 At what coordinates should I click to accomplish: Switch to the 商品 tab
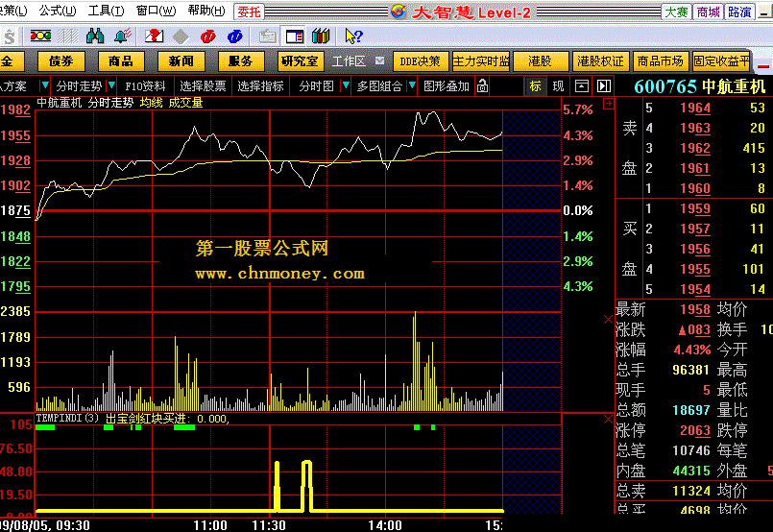[121, 61]
